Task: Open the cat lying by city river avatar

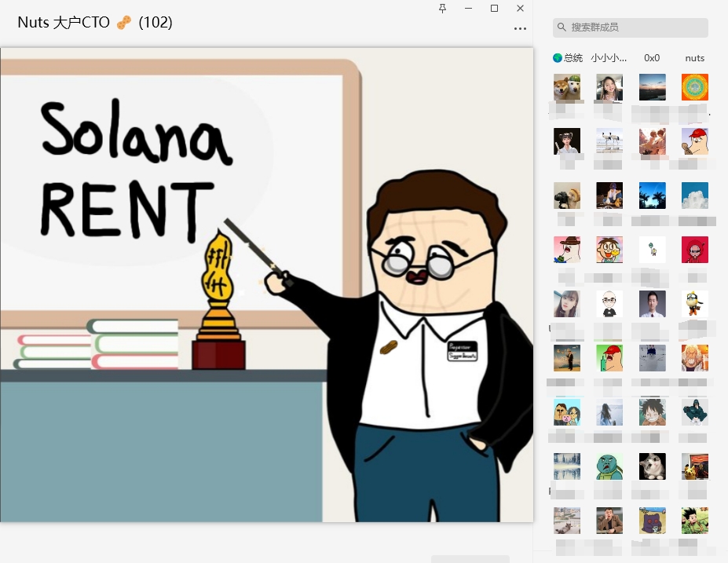Action: (x=567, y=521)
